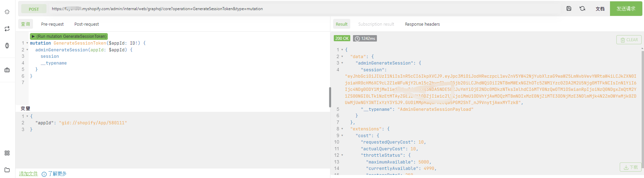Viewport: 644px width, 178px height.
Task: Click the info icon next to 了解更多
Action: [44, 174]
